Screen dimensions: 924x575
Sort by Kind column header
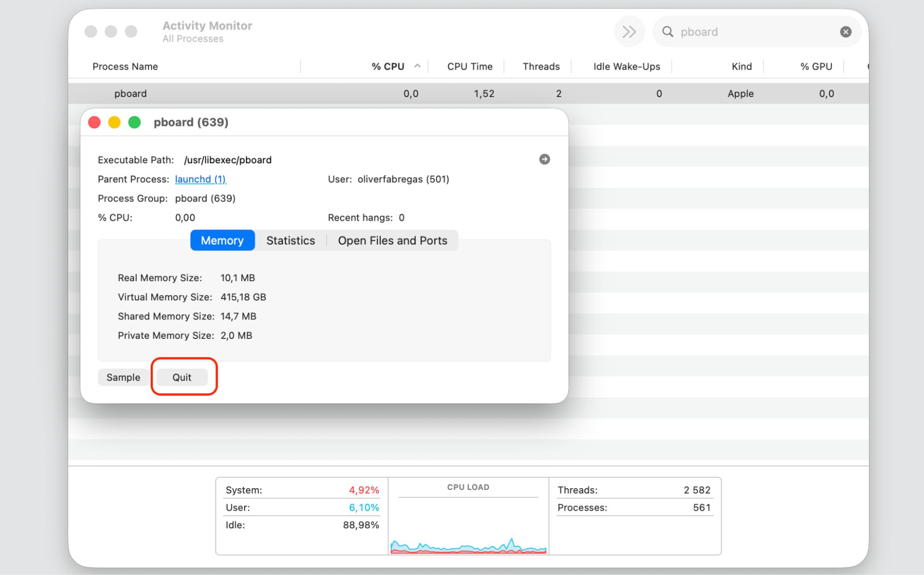pos(741,66)
